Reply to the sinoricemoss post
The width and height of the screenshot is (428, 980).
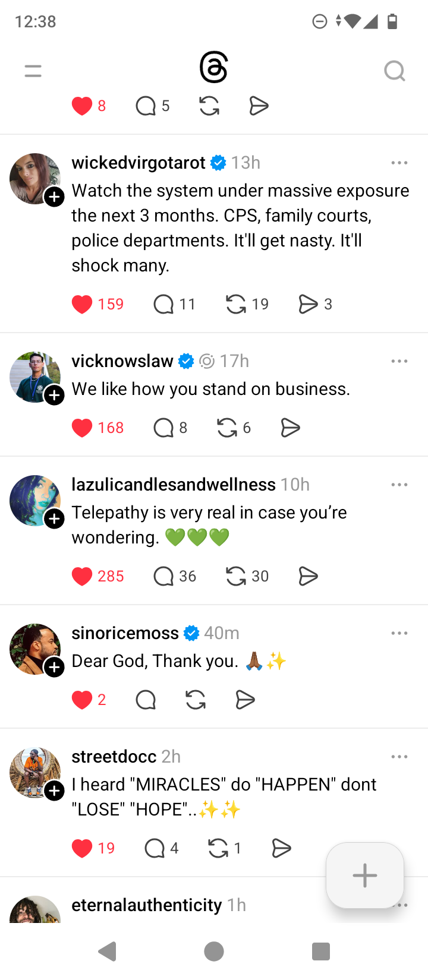[146, 700]
